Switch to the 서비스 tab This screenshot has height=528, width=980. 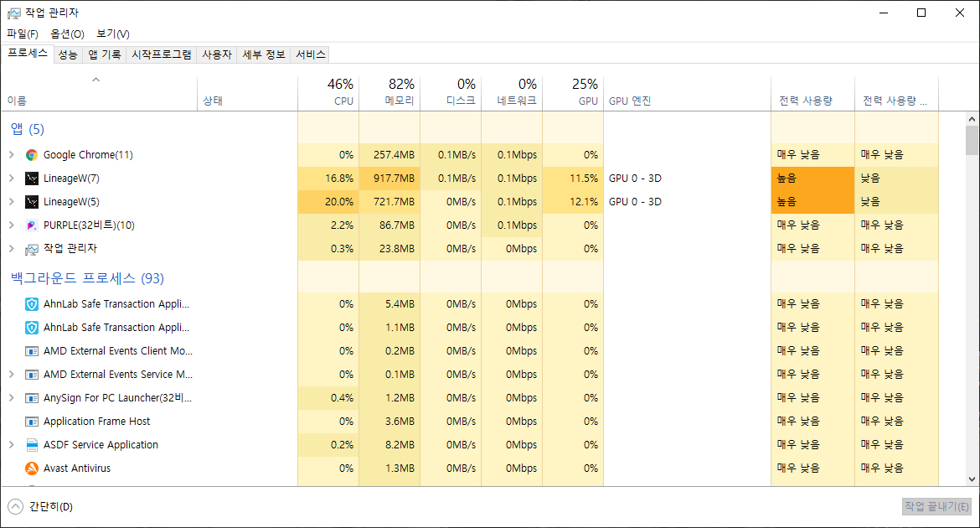coord(311,55)
